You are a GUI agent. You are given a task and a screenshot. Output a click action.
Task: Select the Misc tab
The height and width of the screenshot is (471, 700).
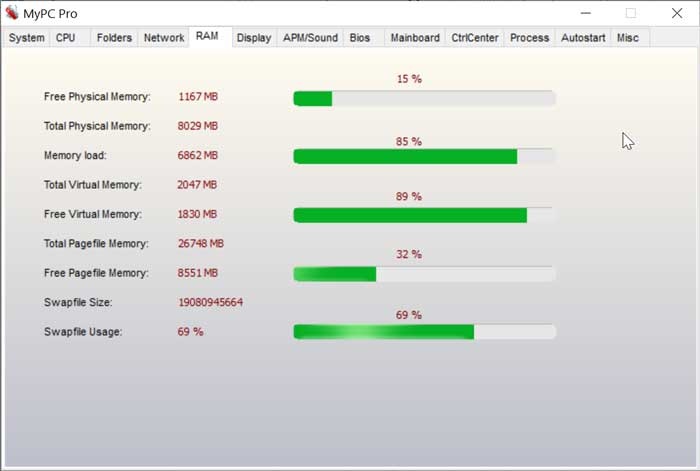point(628,38)
